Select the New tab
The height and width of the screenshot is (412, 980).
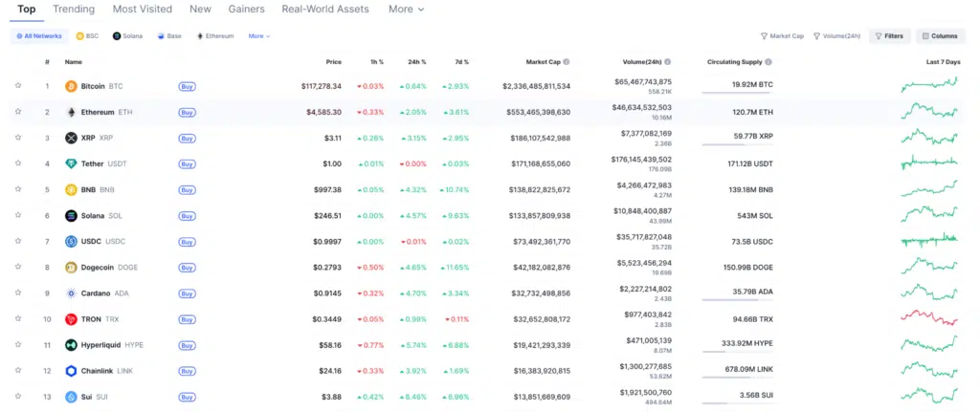[x=201, y=10]
